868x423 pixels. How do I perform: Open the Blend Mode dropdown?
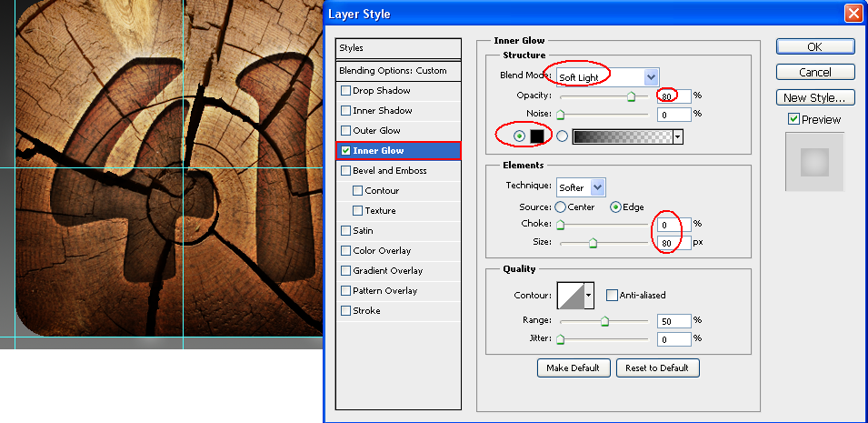(x=651, y=77)
